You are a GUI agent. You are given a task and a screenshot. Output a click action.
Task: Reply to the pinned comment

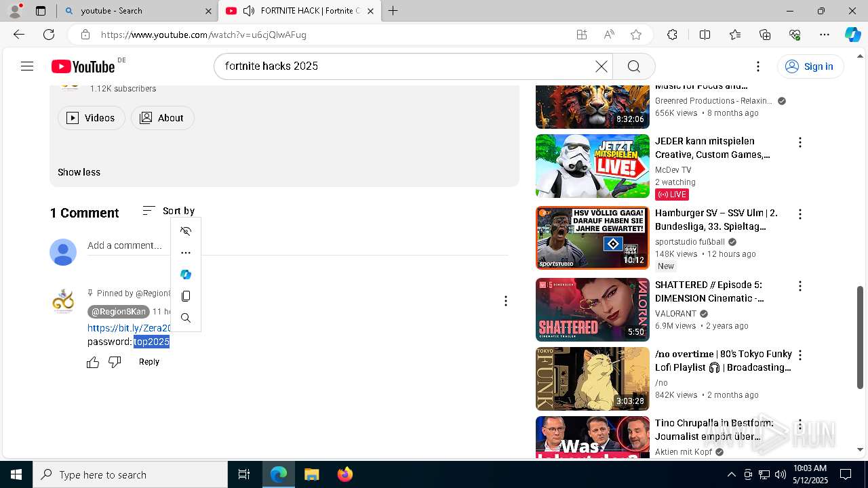[x=149, y=362]
